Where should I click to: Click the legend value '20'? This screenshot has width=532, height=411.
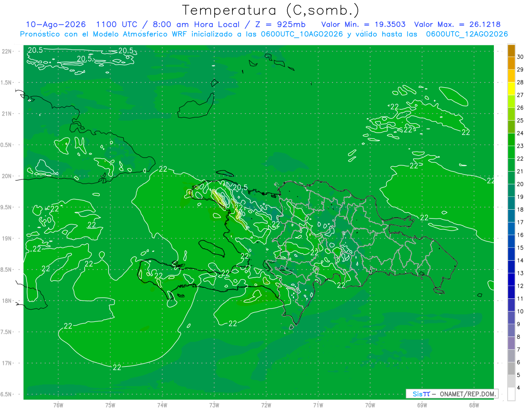520,184
